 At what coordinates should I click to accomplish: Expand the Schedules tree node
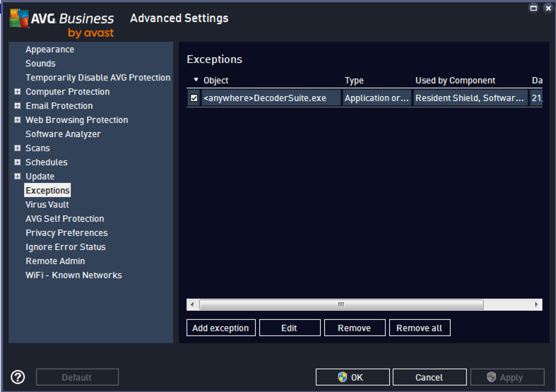(x=17, y=162)
